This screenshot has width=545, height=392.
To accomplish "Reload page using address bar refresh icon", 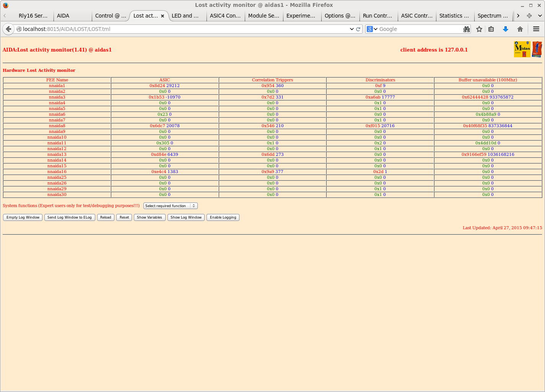I will click(x=358, y=29).
